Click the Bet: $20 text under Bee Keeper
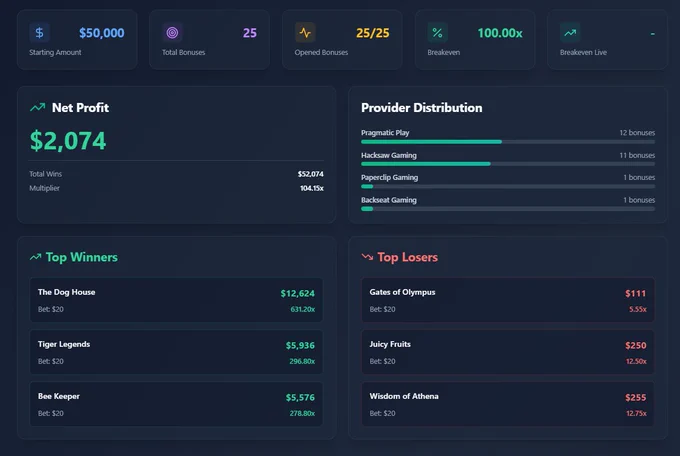 51,413
